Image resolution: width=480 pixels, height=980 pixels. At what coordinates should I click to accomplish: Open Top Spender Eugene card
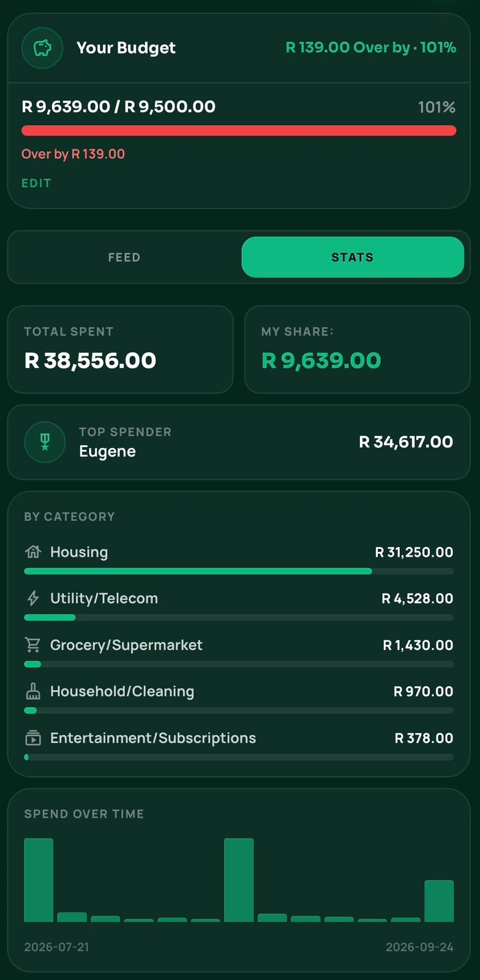[x=239, y=442]
